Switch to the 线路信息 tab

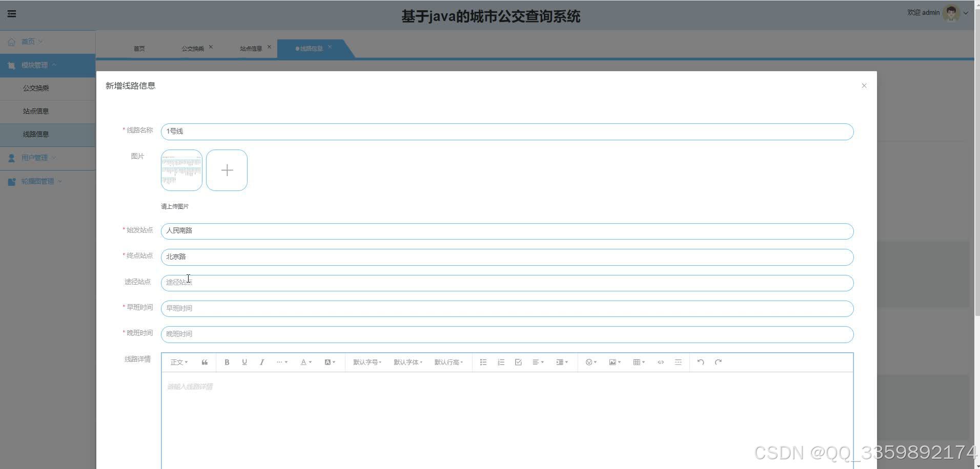pos(311,49)
